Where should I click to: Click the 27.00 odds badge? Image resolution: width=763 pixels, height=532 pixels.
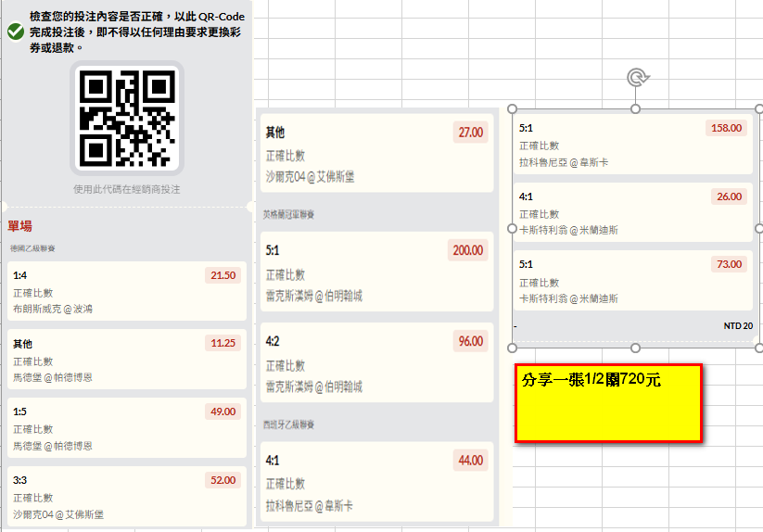[x=470, y=133]
